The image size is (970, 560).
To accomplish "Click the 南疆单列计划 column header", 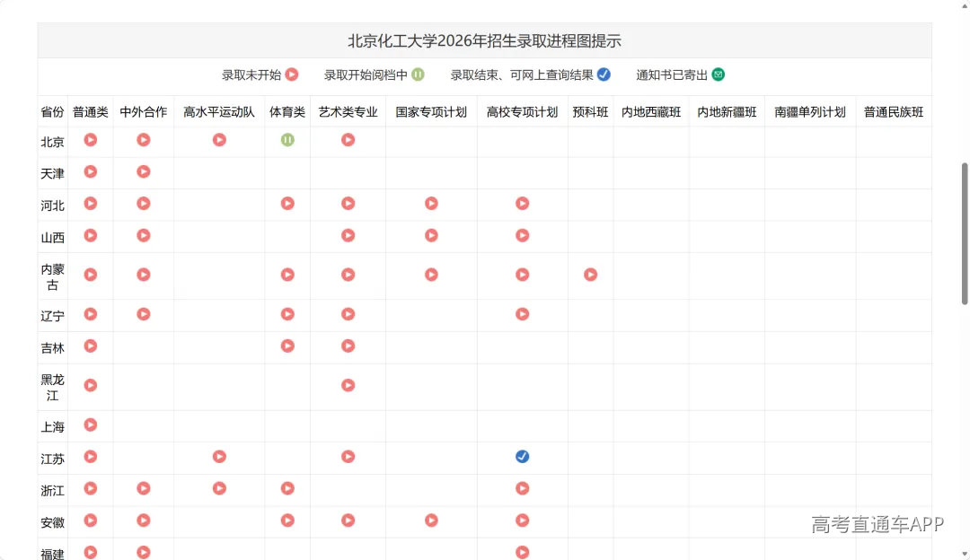I will point(810,112).
